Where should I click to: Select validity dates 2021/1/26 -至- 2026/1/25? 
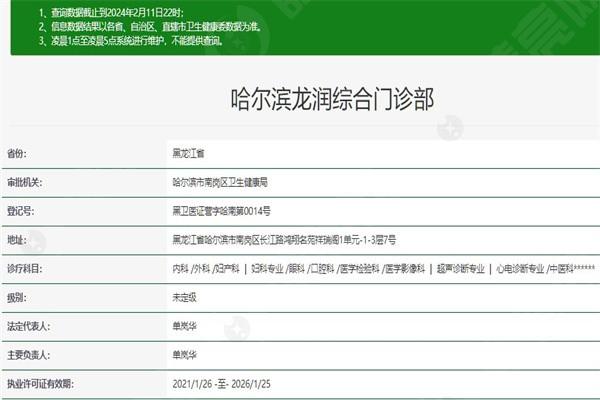(222, 384)
